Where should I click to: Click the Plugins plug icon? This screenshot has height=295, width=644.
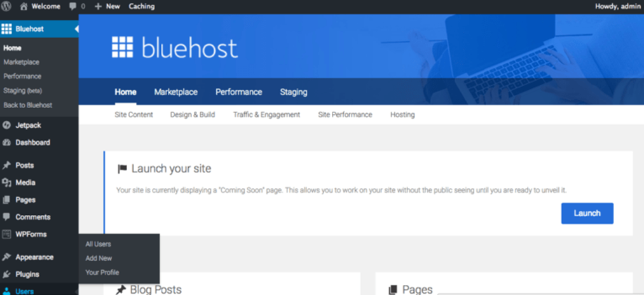[6, 275]
